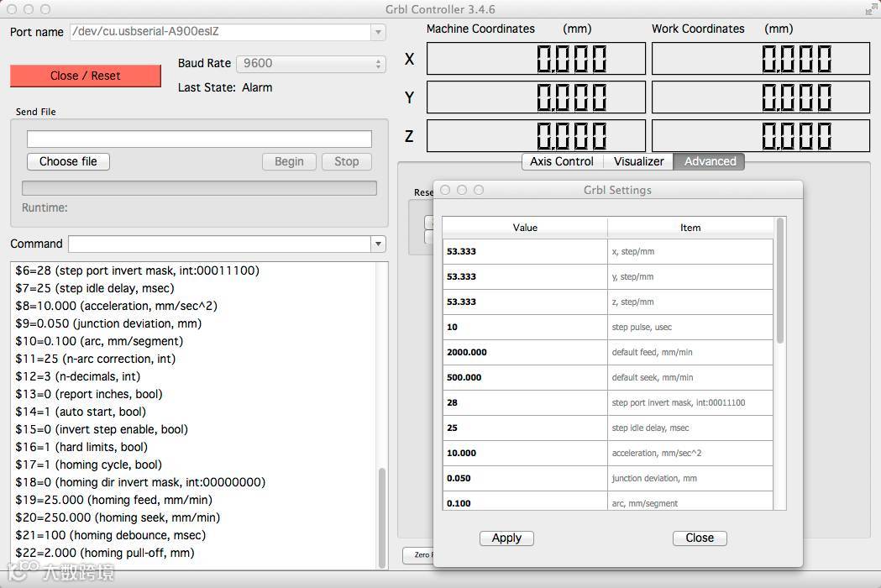
Task: Click the 'Last State: Alarm' status text
Action: [x=225, y=87]
